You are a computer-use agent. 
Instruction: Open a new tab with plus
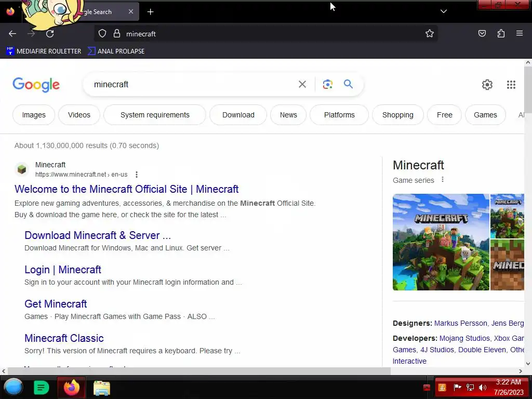[x=150, y=12]
